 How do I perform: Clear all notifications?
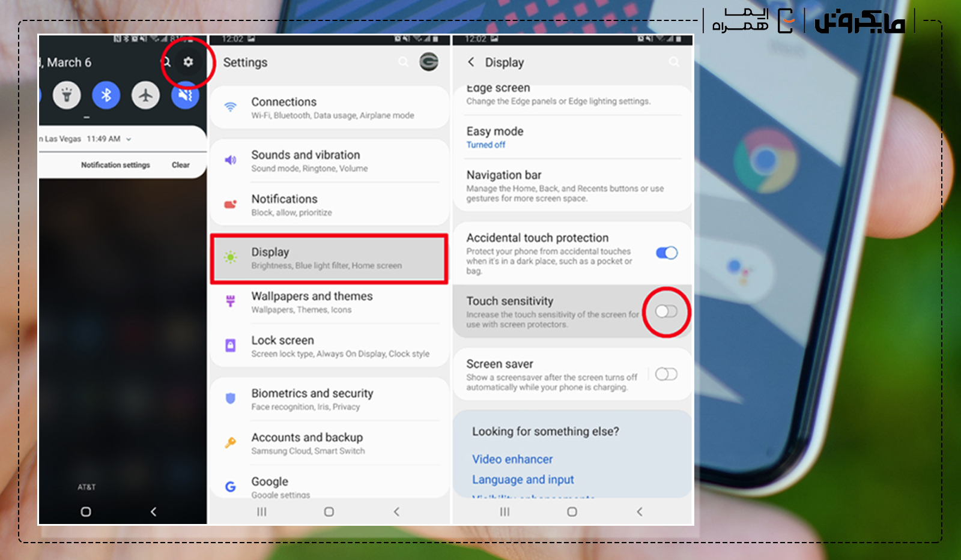click(x=181, y=164)
